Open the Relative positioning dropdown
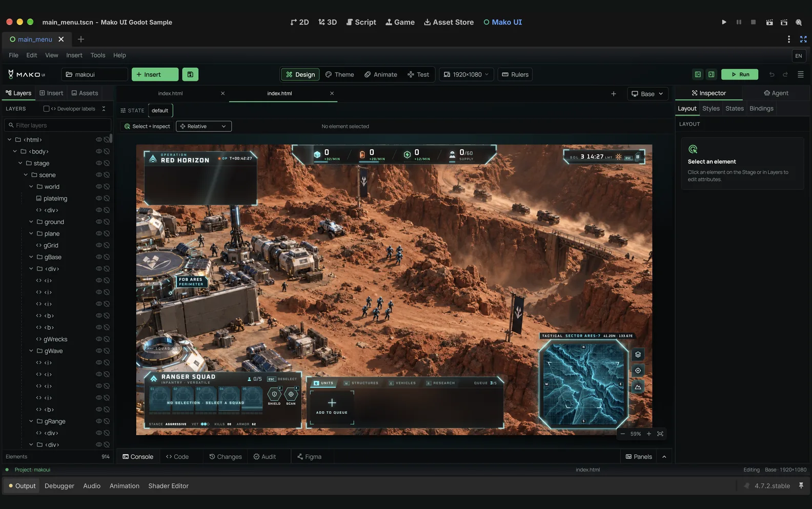The width and height of the screenshot is (812, 509). [204, 126]
